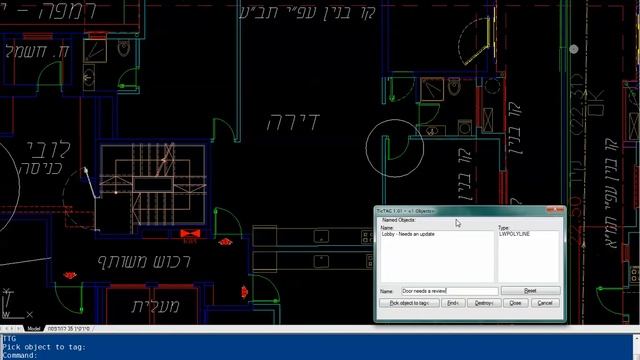Select the 'מעלית' text label
This screenshot has width=640, height=360.
pyautogui.click(x=155, y=306)
